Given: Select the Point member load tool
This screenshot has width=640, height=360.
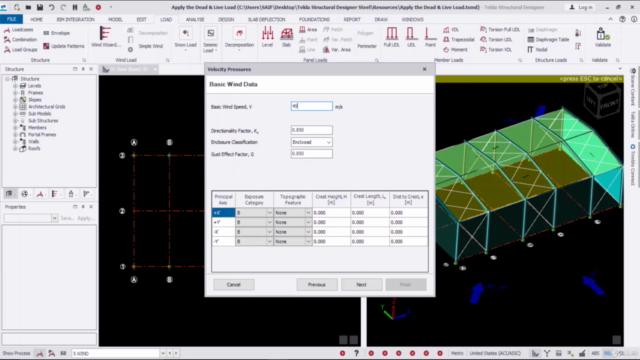Looking at the screenshot, I should 430,37.
